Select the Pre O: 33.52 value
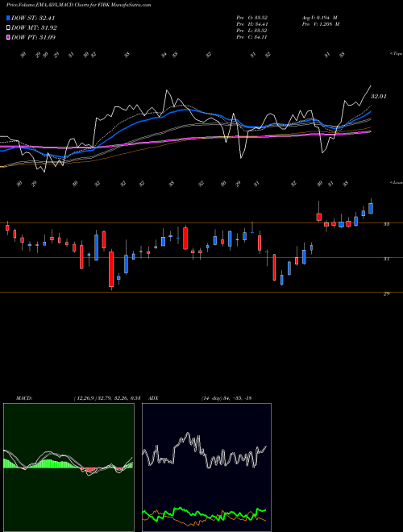The width and height of the screenshot is (403, 532). click(x=251, y=18)
